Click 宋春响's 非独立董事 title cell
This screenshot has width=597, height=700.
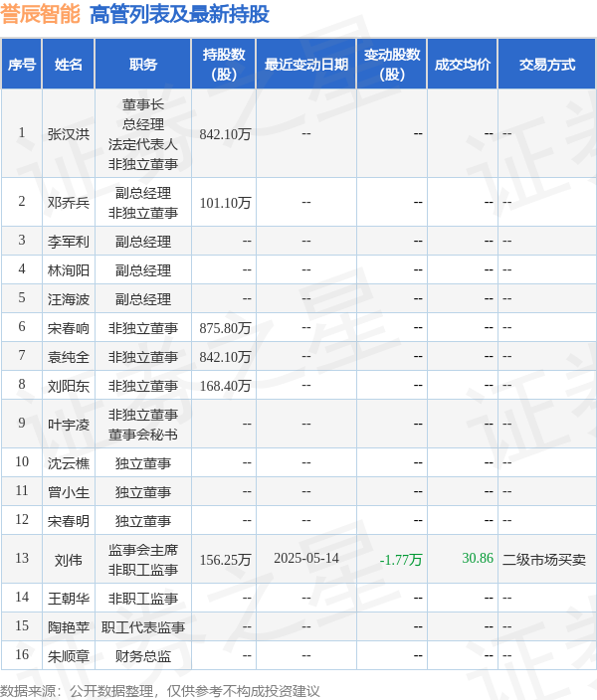[143, 328]
